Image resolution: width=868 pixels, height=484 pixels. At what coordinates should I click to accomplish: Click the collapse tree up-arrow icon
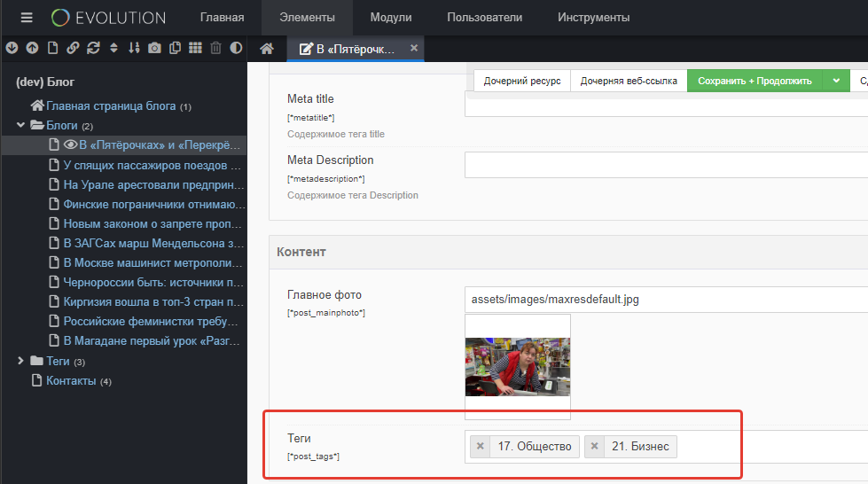(x=32, y=48)
